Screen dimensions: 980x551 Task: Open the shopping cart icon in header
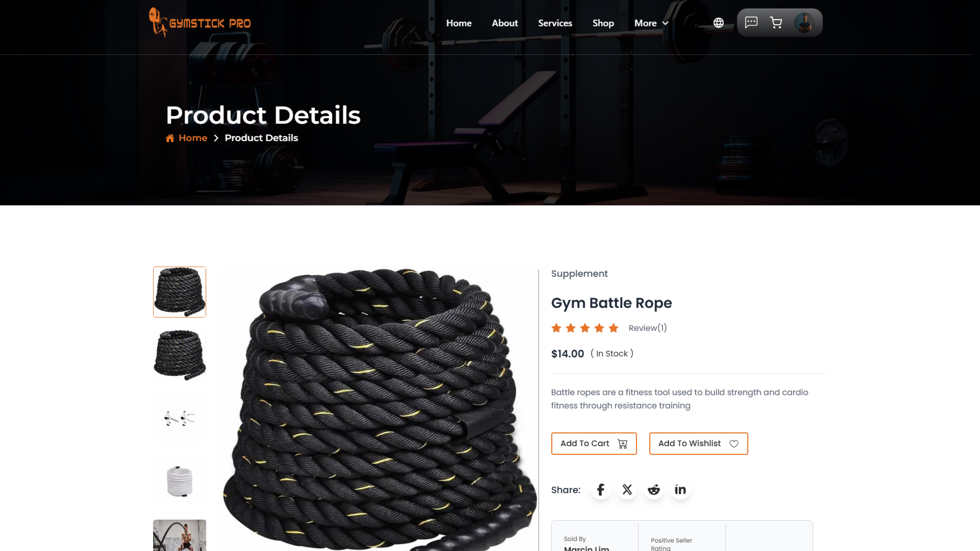click(776, 23)
